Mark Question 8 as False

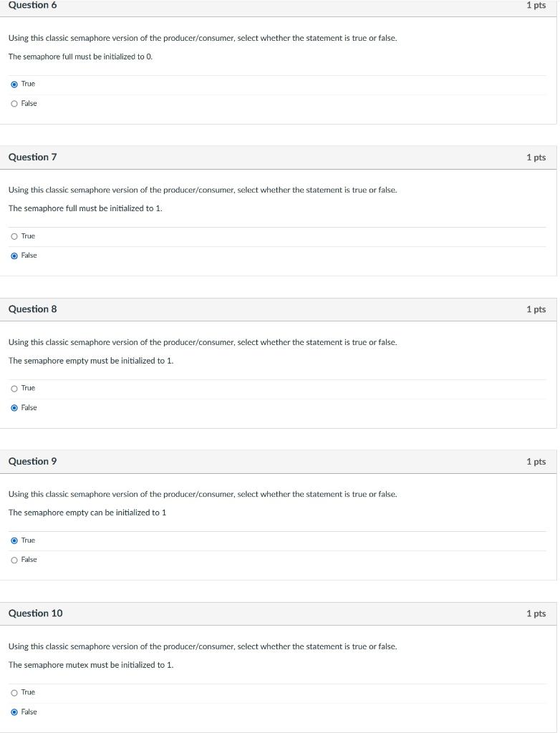(x=14, y=408)
